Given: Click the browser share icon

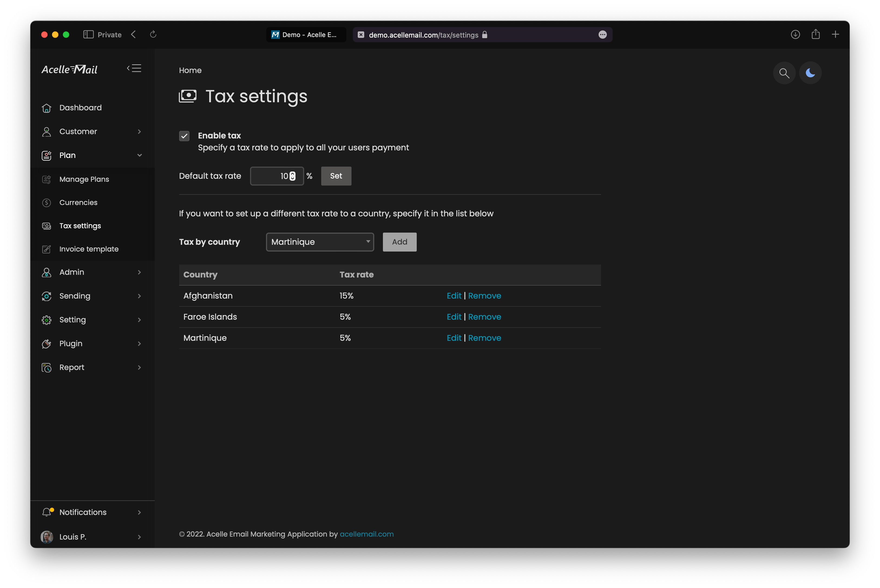Looking at the screenshot, I should coord(816,34).
